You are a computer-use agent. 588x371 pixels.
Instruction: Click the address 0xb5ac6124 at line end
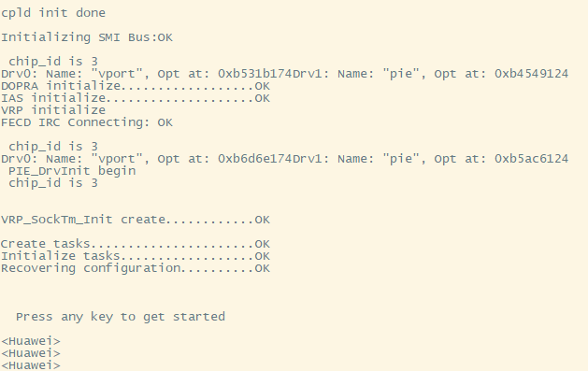pos(531,159)
